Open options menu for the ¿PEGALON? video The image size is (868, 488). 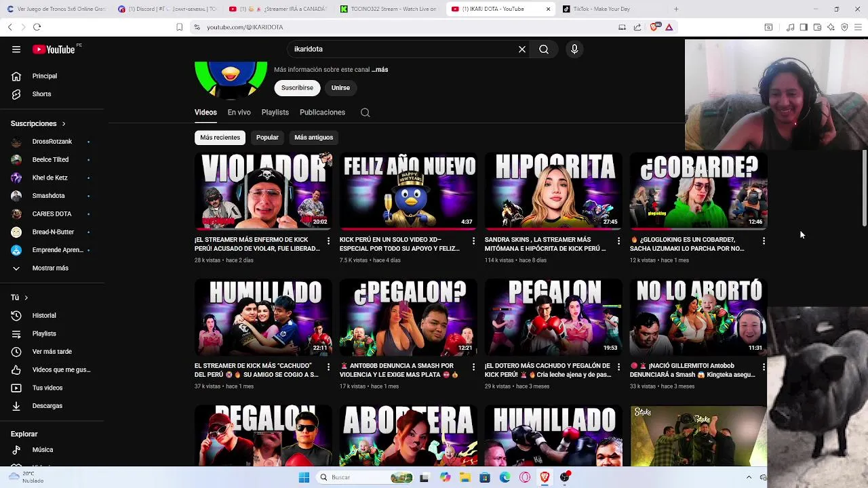474,367
